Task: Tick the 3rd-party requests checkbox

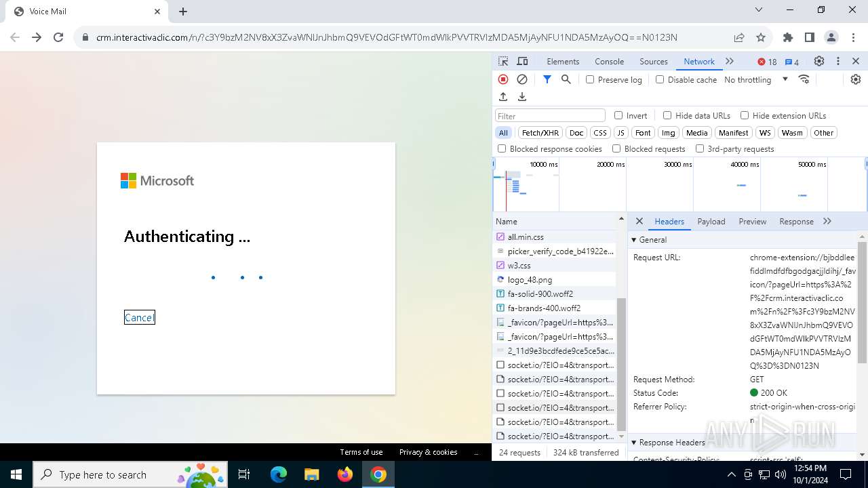Action: [700, 148]
